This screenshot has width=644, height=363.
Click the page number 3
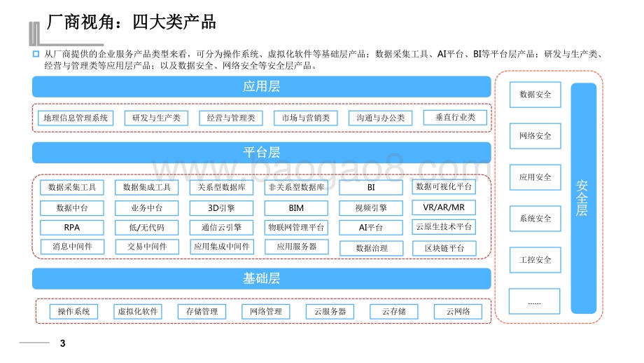(x=62, y=343)
